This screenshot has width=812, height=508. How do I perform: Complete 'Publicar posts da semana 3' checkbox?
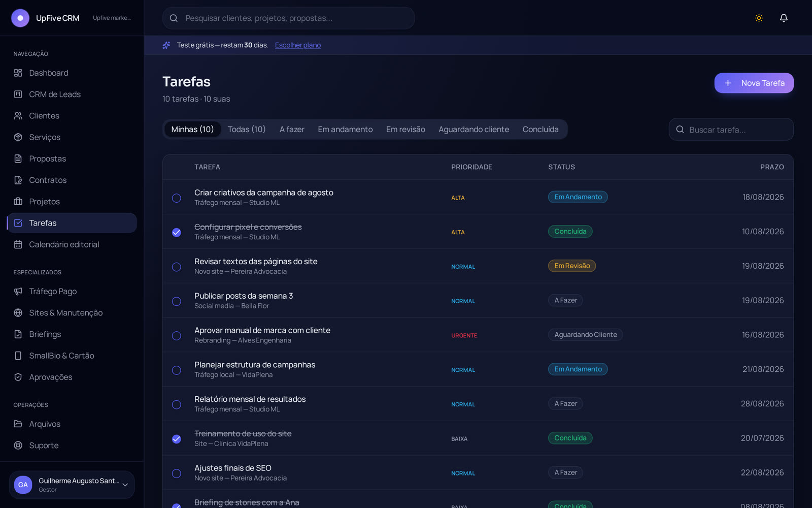[177, 302]
